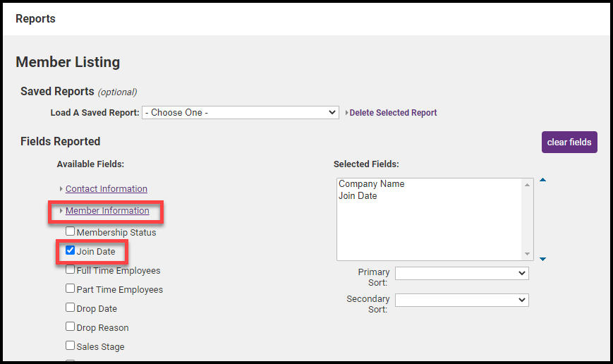Select the Drop Date checkbox

coord(71,308)
